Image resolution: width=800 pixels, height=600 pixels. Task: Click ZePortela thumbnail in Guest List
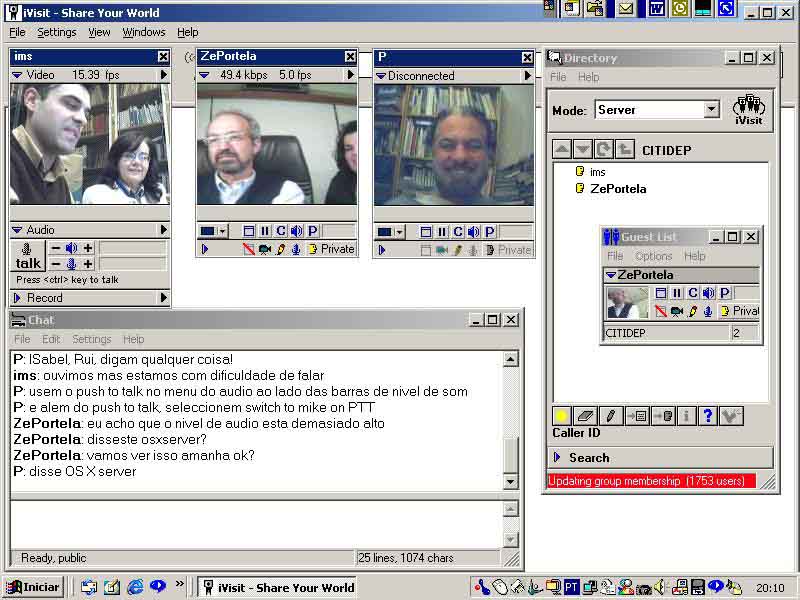click(627, 303)
